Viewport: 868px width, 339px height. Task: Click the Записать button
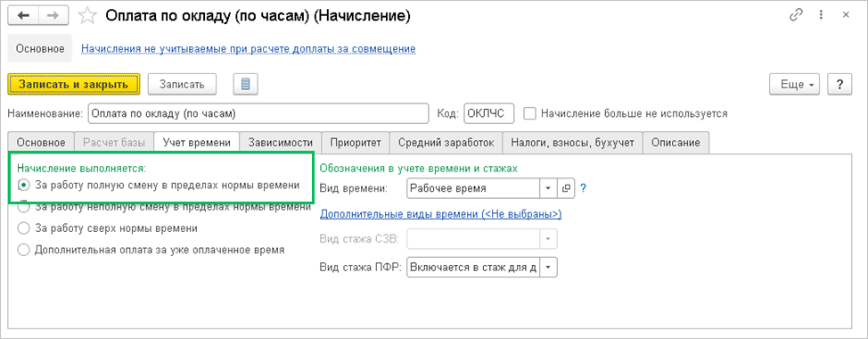click(x=182, y=84)
